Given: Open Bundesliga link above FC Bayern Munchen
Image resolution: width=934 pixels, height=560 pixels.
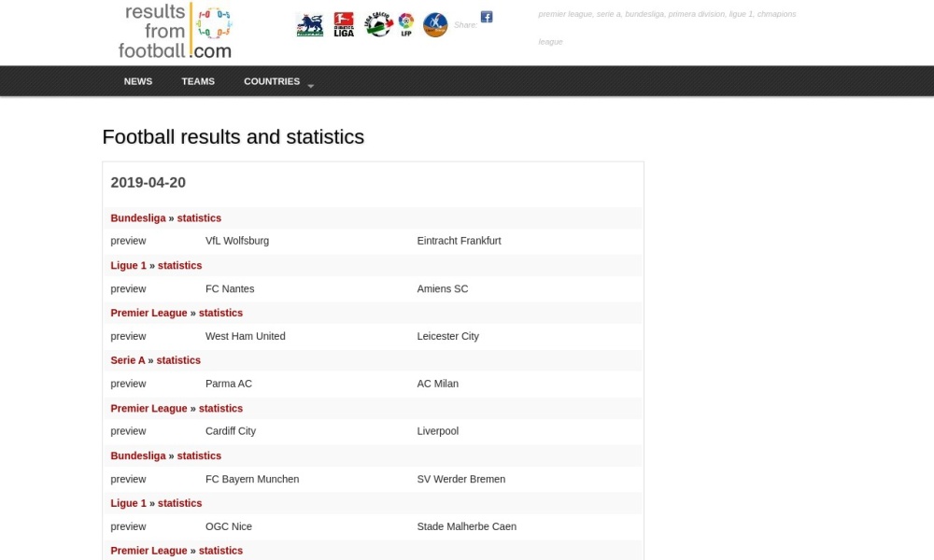Looking at the screenshot, I should 138,455.
